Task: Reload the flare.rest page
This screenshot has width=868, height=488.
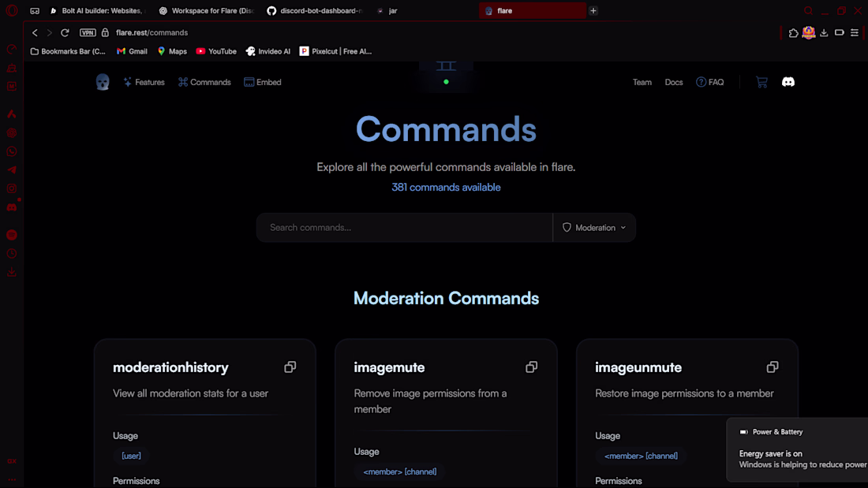Action: tap(65, 32)
